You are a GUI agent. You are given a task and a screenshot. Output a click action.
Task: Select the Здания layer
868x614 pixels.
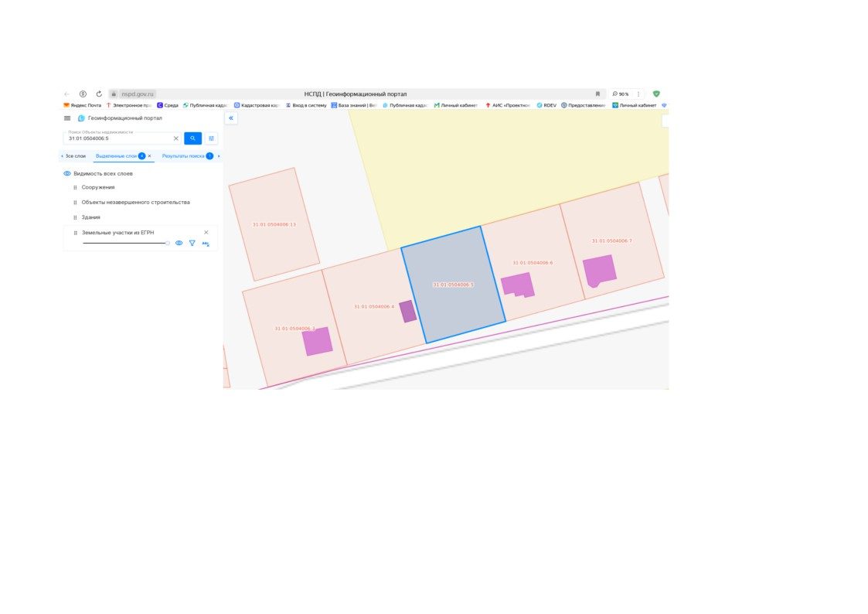90,217
